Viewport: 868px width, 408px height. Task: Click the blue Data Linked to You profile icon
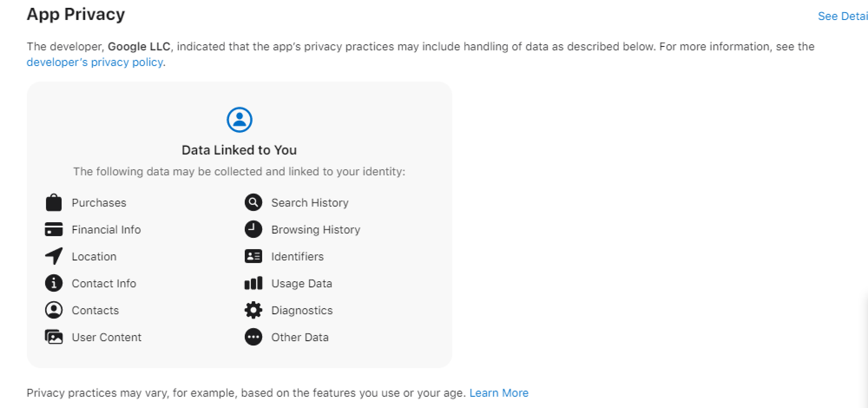[240, 120]
